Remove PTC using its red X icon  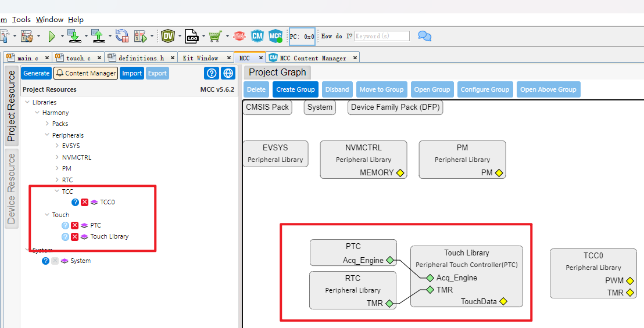[75, 225]
